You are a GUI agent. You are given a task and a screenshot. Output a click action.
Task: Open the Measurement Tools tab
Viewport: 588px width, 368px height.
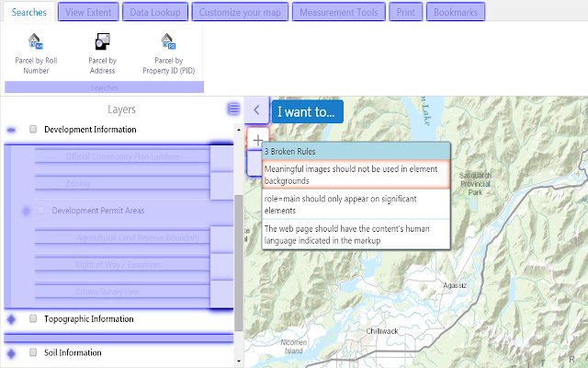coord(339,12)
